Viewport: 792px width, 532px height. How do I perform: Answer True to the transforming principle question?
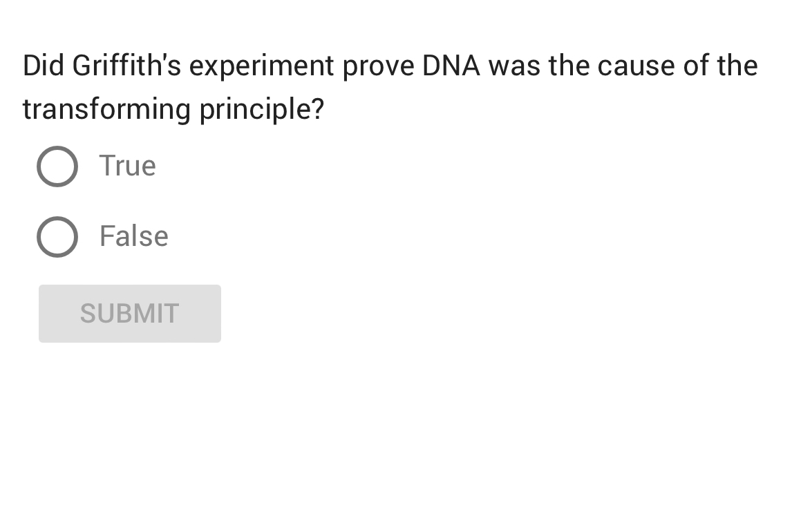(57, 166)
